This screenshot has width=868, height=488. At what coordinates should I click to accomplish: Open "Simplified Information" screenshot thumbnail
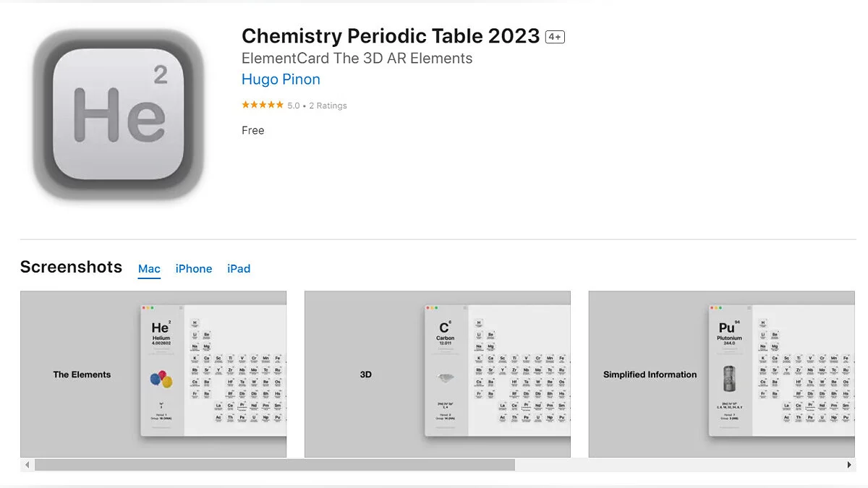pyautogui.click(x=721, y=374)
